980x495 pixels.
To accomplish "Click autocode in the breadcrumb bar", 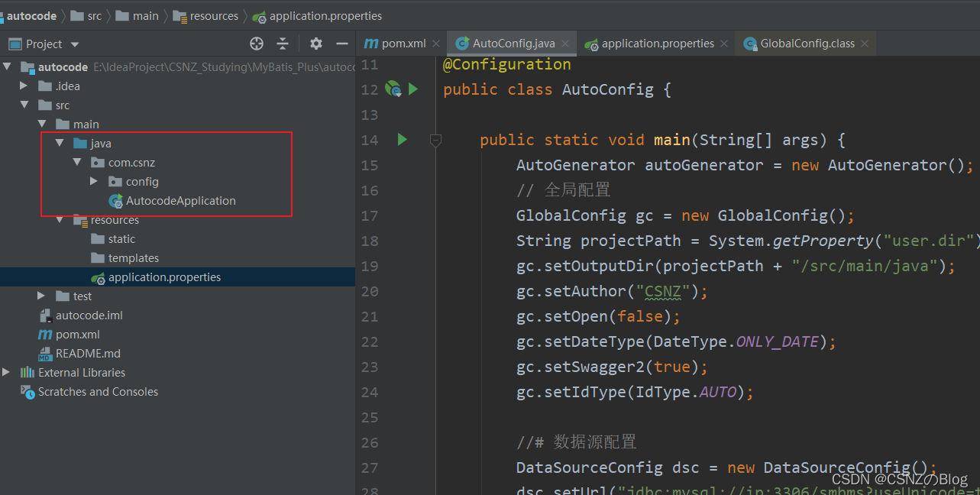I will 31,15.
